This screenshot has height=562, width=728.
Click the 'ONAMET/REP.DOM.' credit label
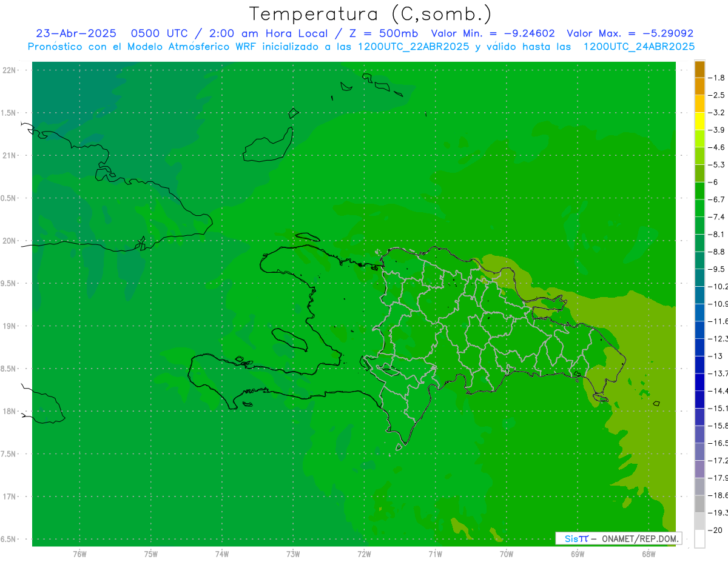(x=640, y=538)
